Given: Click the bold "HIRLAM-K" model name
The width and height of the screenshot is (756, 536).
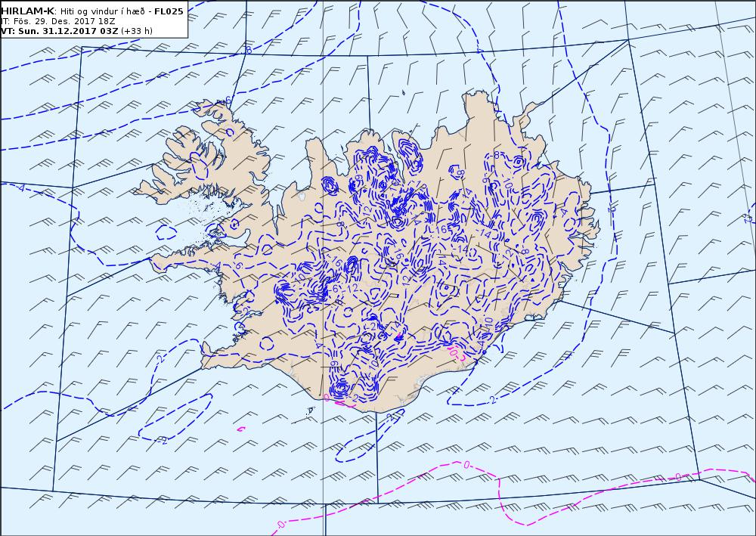Looking at the screenshot, I should 28,11.
